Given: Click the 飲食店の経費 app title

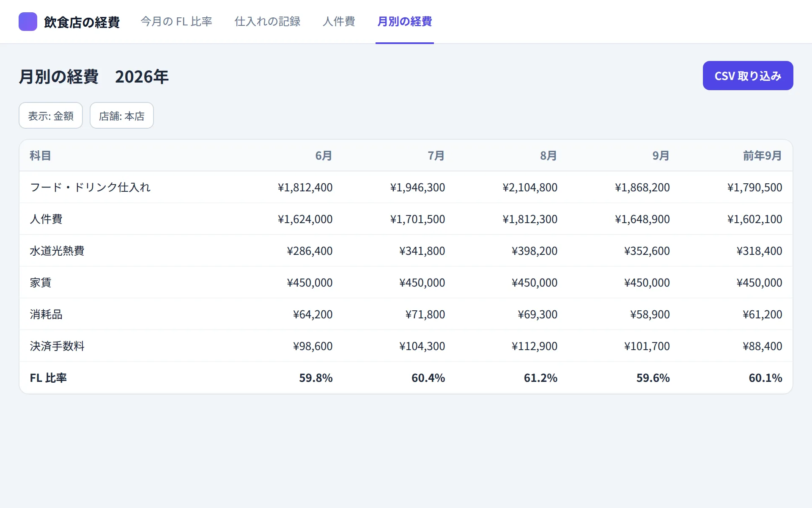Looking at the screenshot, I should 82,22.
